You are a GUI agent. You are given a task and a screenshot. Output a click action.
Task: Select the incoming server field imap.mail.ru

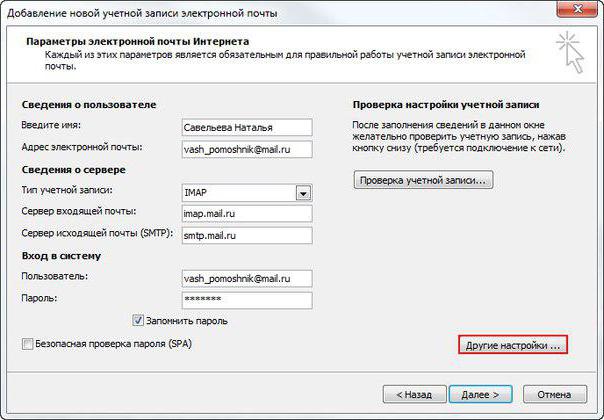click(246, 213)
